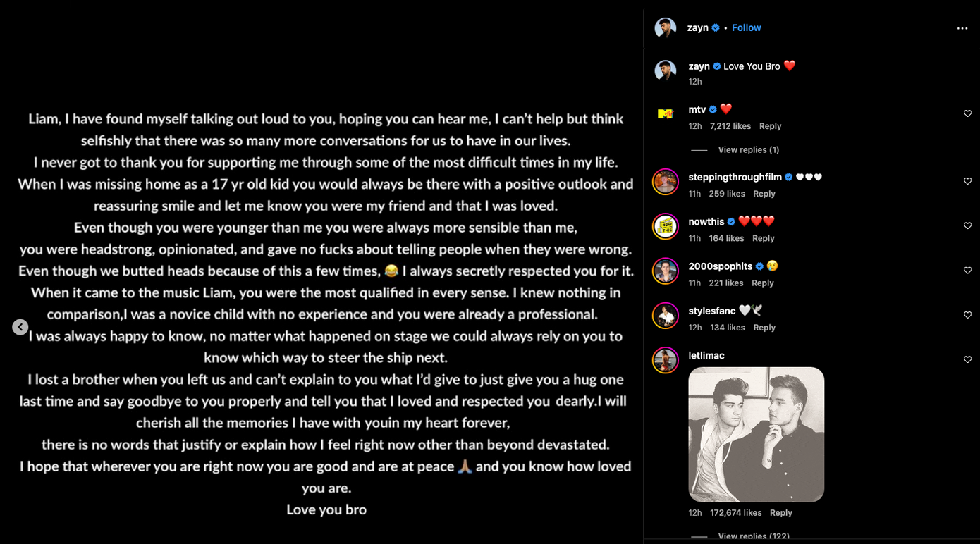
Task: Like the nowthis comment with heart
Action: coord(967,225)
